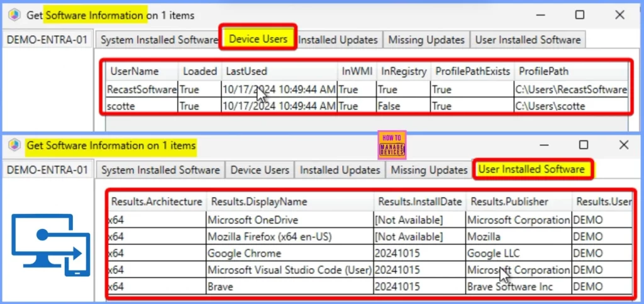
Task: Select DEMO-ENTRA-01 device in lower window
Action: [47, 170]
